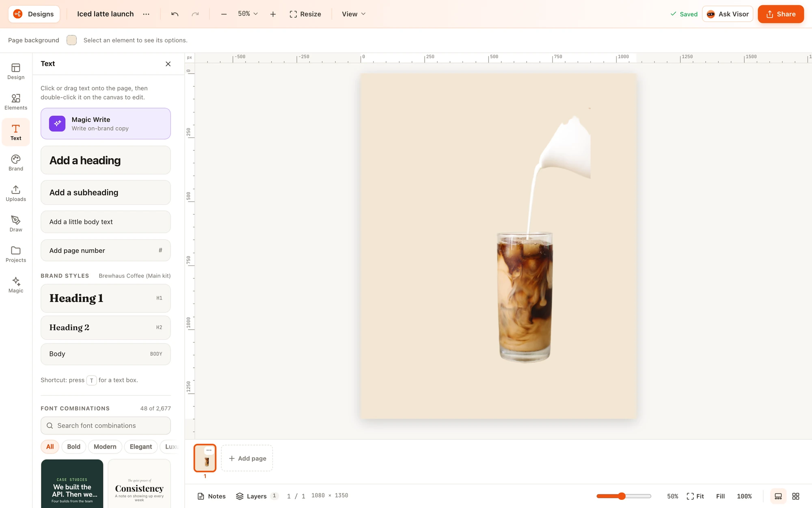Close the Text panel
The image size is (812, 508).
168,64
